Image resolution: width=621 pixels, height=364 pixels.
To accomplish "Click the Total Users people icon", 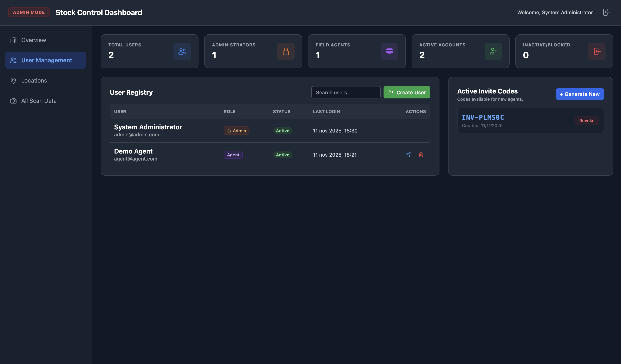I will pyautogui.click(x=182, y=51).
